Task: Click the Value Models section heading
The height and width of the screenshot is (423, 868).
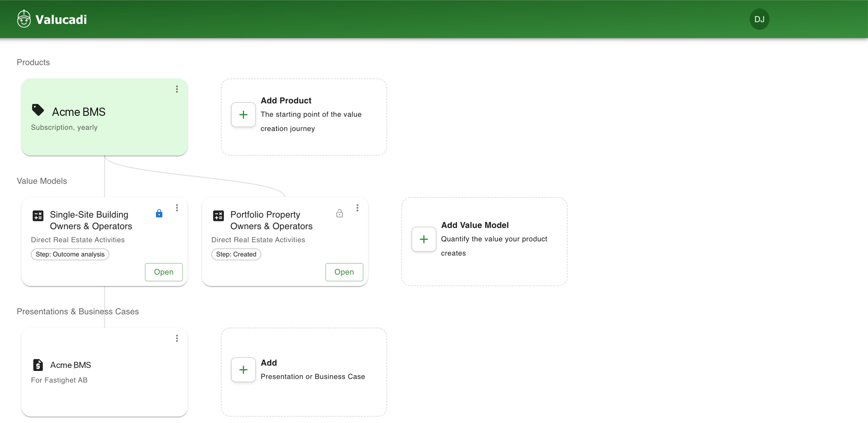Action: [x=42, y=181]
